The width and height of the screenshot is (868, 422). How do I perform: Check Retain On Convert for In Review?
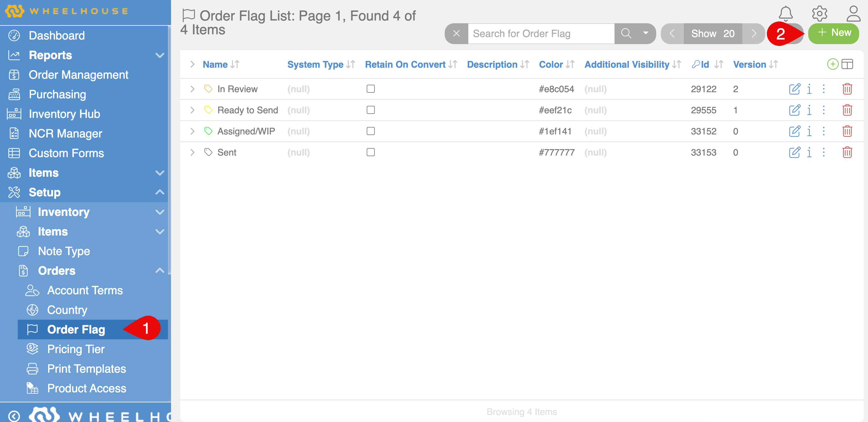coord(370,89)
